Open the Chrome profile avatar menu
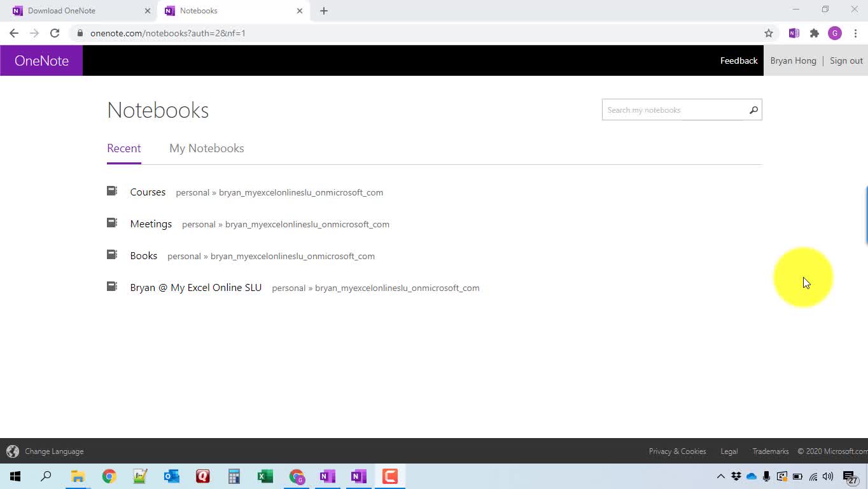 tap(834, 33)
